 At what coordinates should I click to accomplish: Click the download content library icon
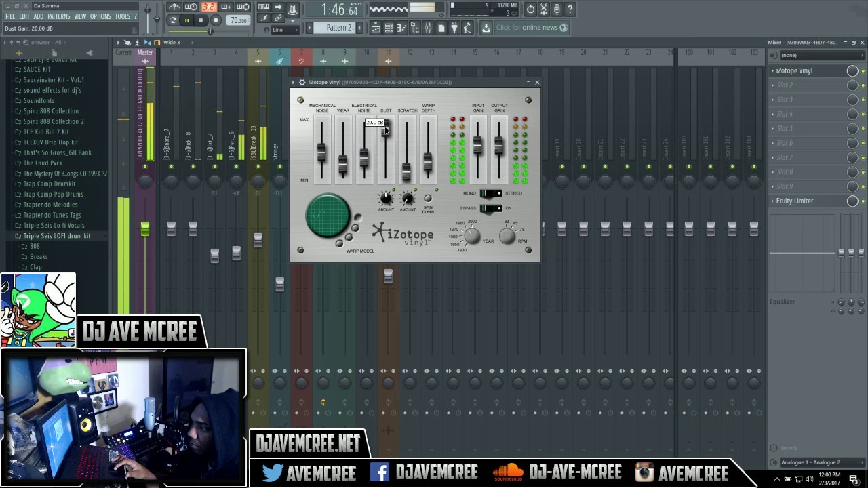pos(486,28)
